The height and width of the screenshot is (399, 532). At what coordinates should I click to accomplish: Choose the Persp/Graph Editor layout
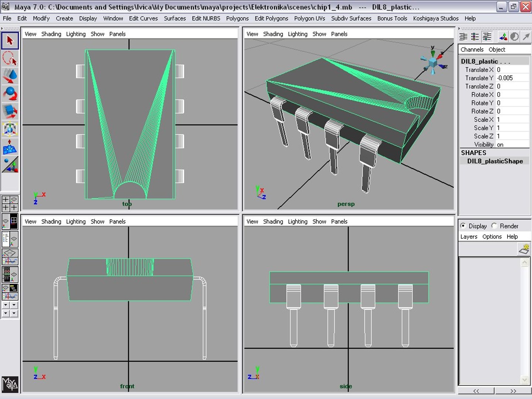click(x=10, y=257)
